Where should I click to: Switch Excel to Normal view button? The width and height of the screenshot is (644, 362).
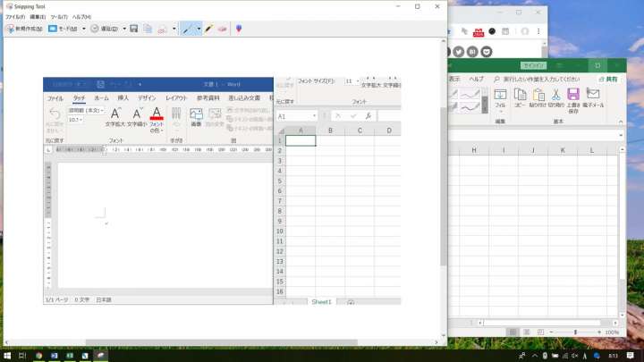pos(513,332)
